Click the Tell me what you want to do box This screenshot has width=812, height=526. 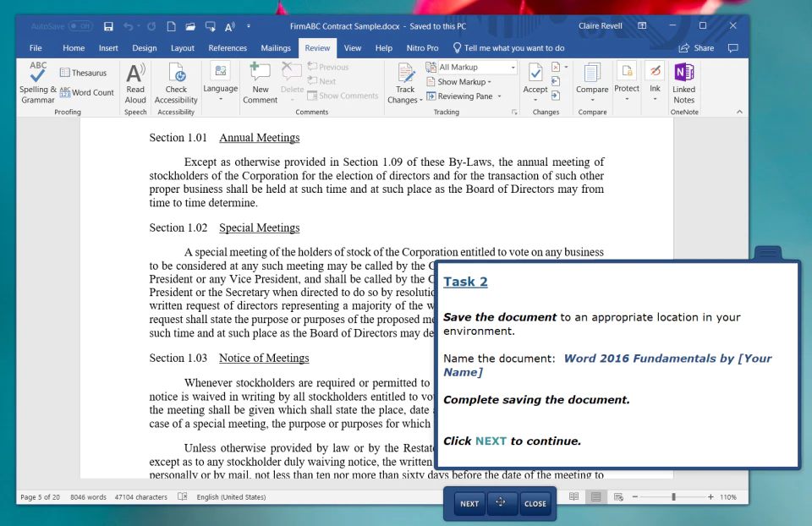click(508, 48)
